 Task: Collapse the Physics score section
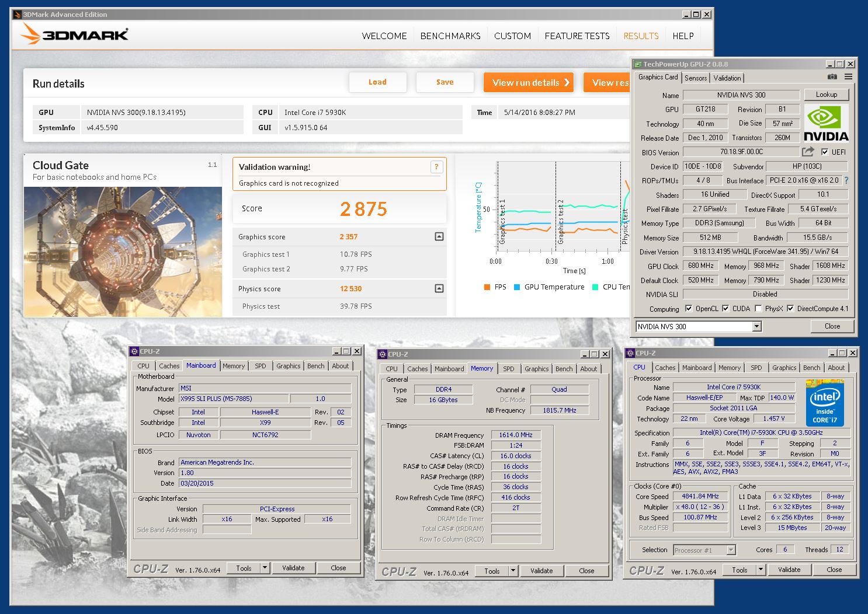(x=439, y=288)
